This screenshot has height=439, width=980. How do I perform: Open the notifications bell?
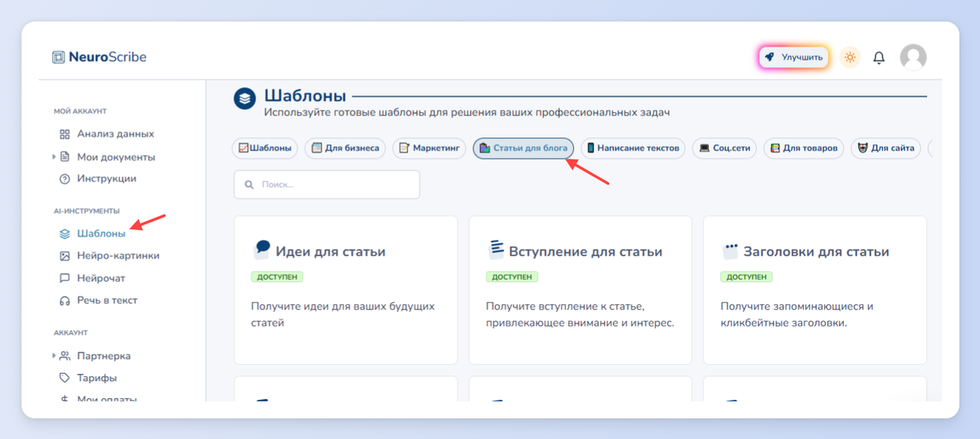click(879, 58)
